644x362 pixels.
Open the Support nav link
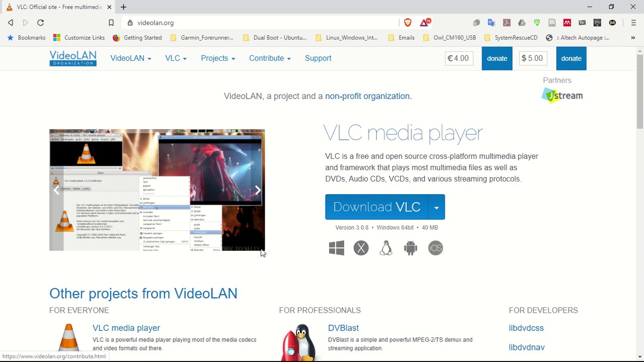[x=318, y=58]
